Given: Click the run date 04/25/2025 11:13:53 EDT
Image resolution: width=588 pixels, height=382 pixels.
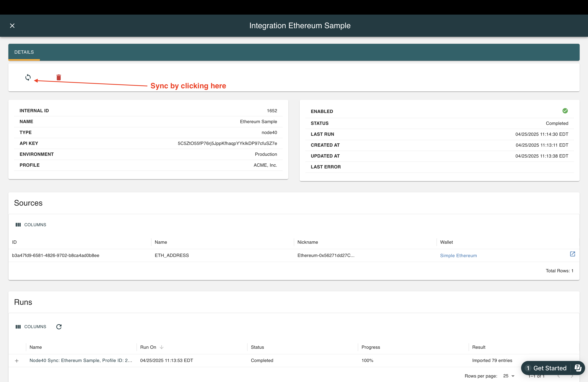Looking at the screenshot, I should click(166, 360).
